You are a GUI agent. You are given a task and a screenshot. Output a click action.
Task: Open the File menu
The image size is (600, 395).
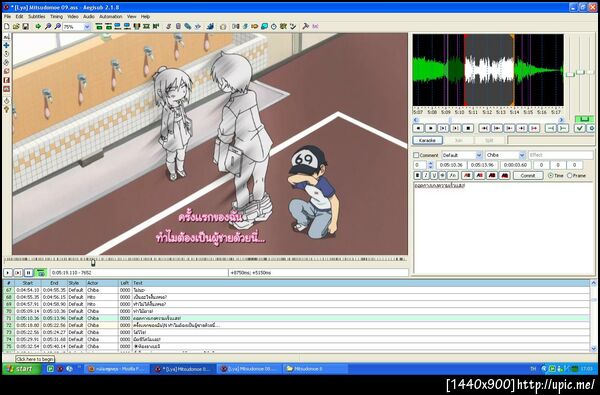tap(7, 17)
